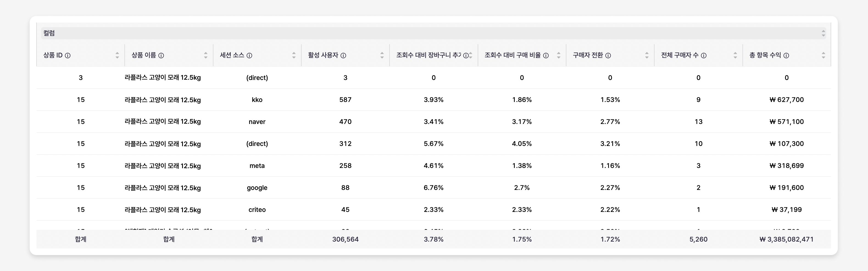Click the 상품 이름 column header label
This screenshot has height=271, width=868.
[147, 55]
